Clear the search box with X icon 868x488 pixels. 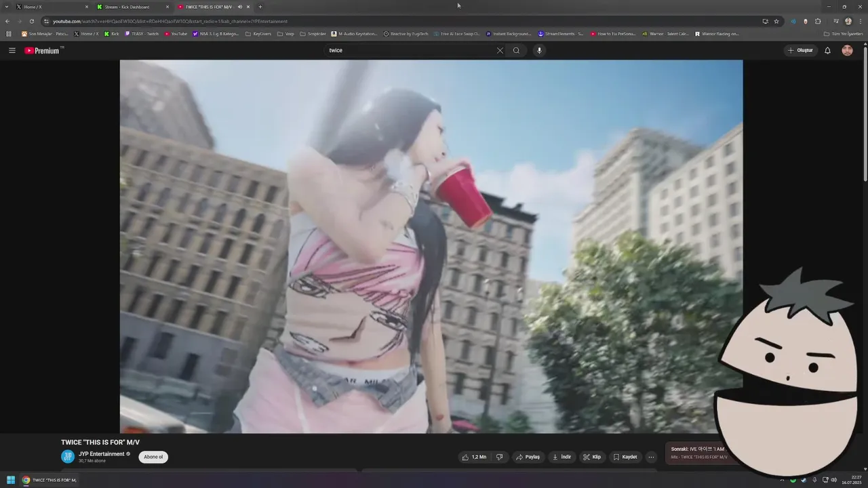tap(500, 50)
